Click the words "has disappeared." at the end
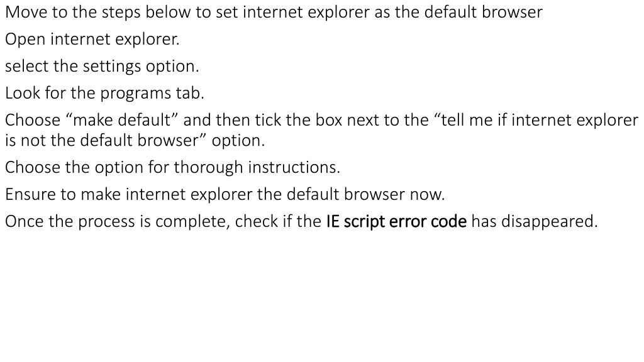644x362 pixels. [535, 222]
